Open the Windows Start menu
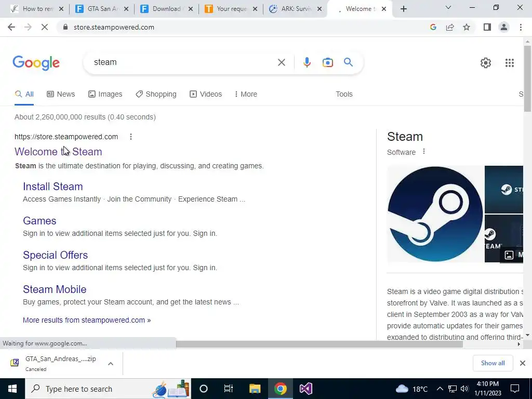 click(x=12, y=389)
